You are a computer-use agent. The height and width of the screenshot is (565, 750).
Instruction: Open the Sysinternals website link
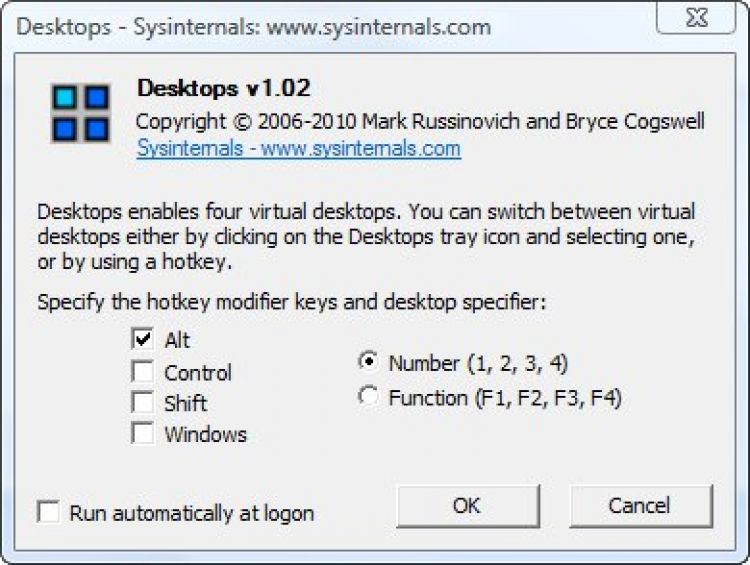[x=298, y=149]
